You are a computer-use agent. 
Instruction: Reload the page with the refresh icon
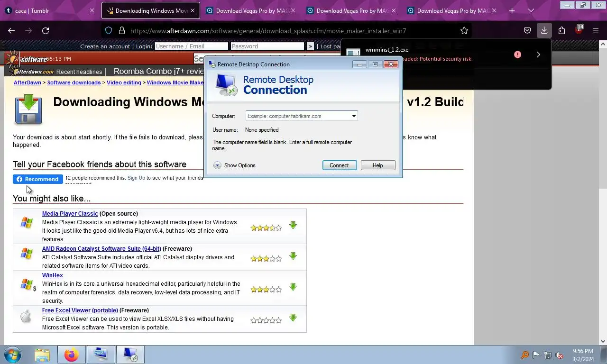(46, 30)
